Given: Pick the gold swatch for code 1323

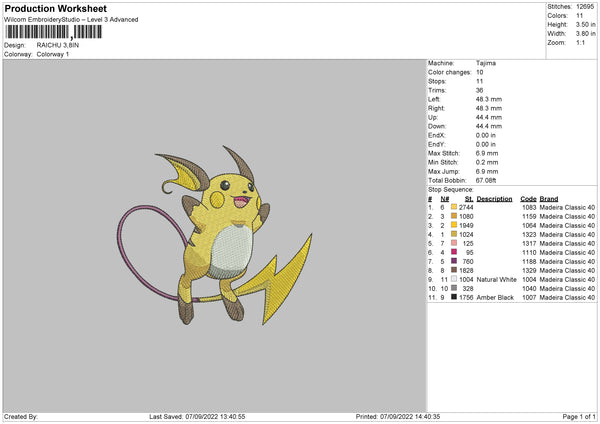Looking at the screenshot, I should (x=454, y=234).
